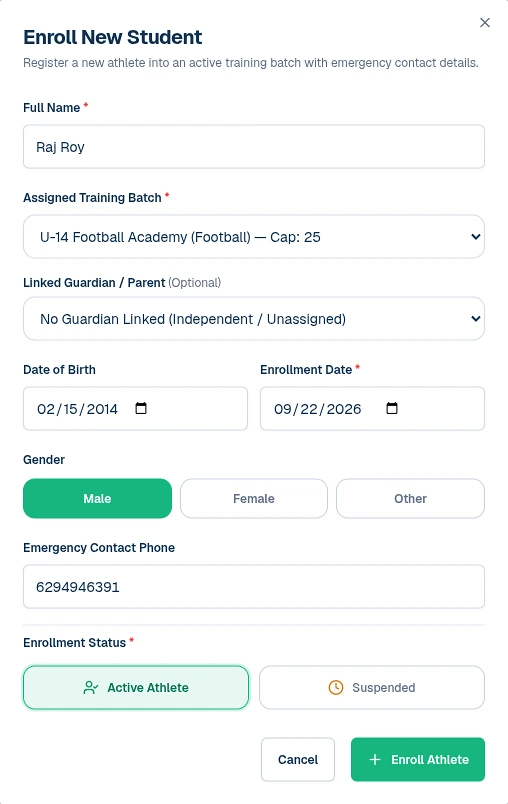The image size is (508, 804).
Task: Click the Active Athlete person-check icon
Action: pyautogui.click(x=91, y=688)
